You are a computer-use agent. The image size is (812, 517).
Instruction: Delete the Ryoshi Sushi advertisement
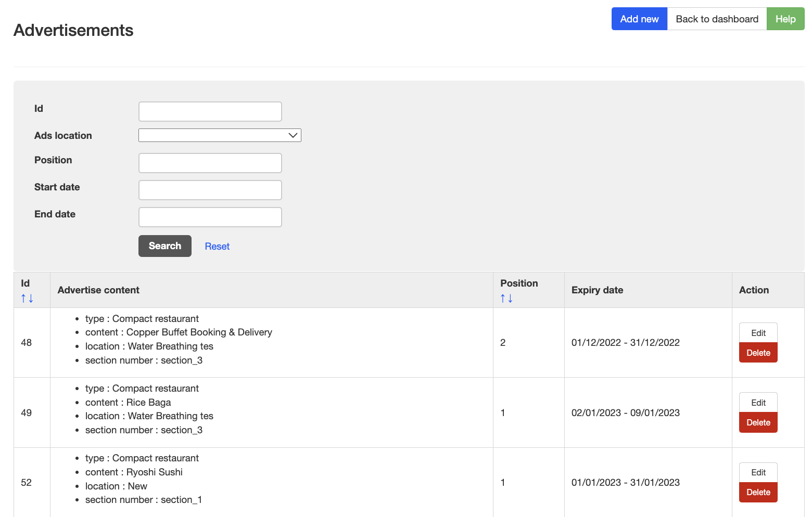(x=758, y=492)
